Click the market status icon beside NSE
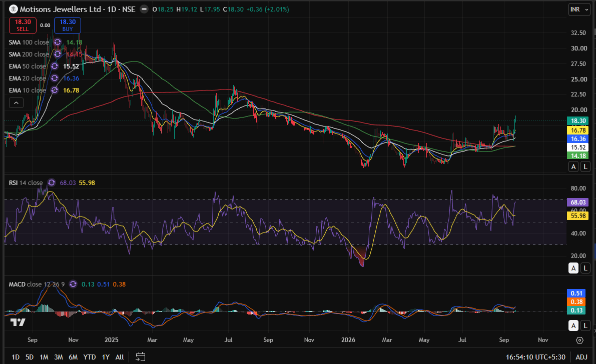 pos(144,9)
